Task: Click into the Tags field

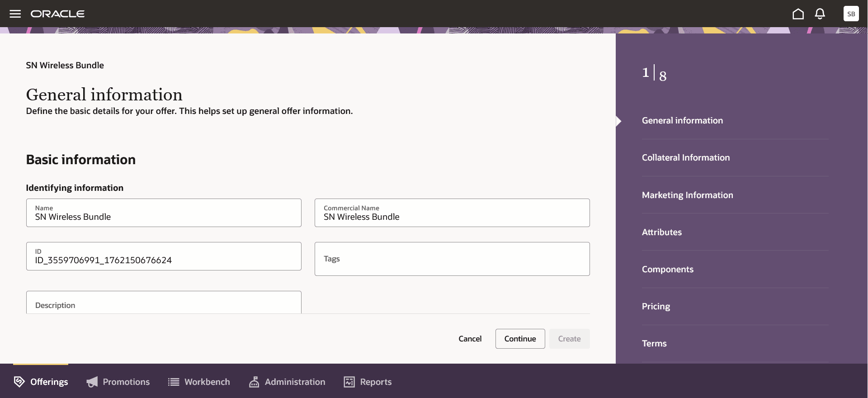Action: [x=452, y=259]
